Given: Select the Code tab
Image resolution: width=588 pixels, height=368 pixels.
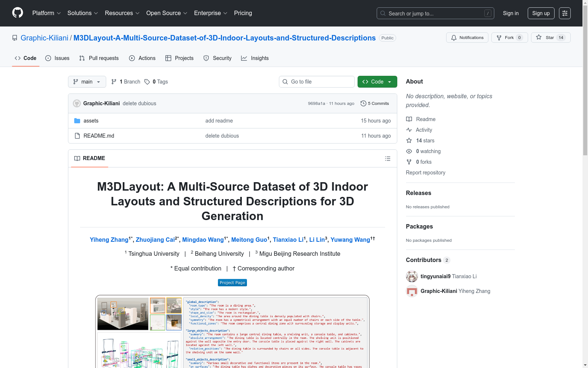Looking at the screenshot, I should [26, 58].
